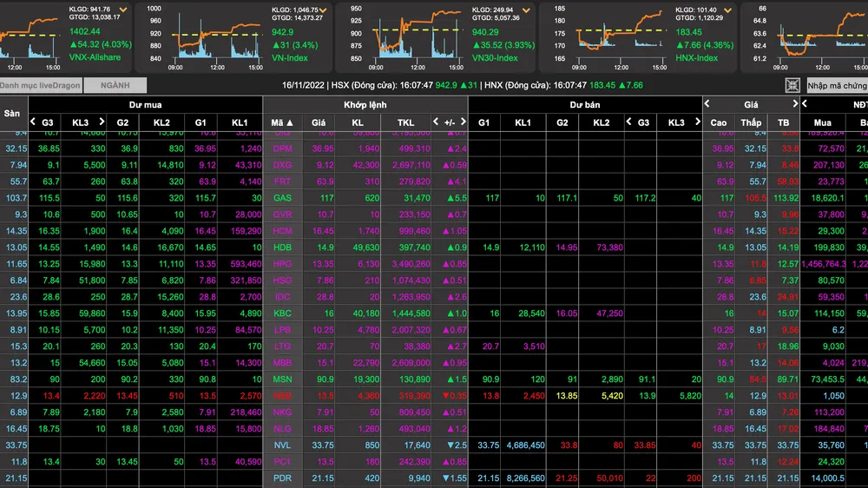Click GAS matched price 117
Viewport: 868px width, 488px height.
point(326,198)
